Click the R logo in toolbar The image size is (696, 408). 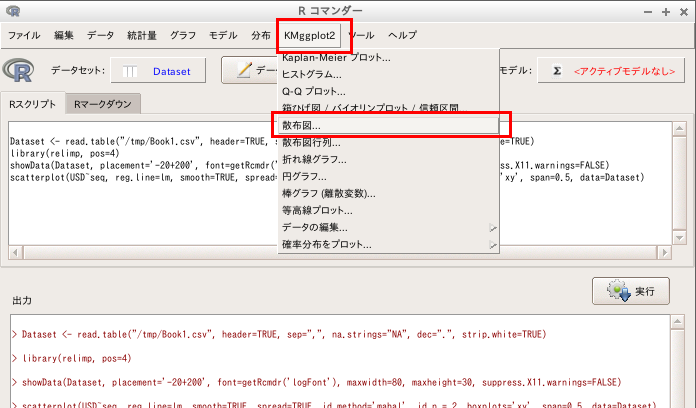18,70
